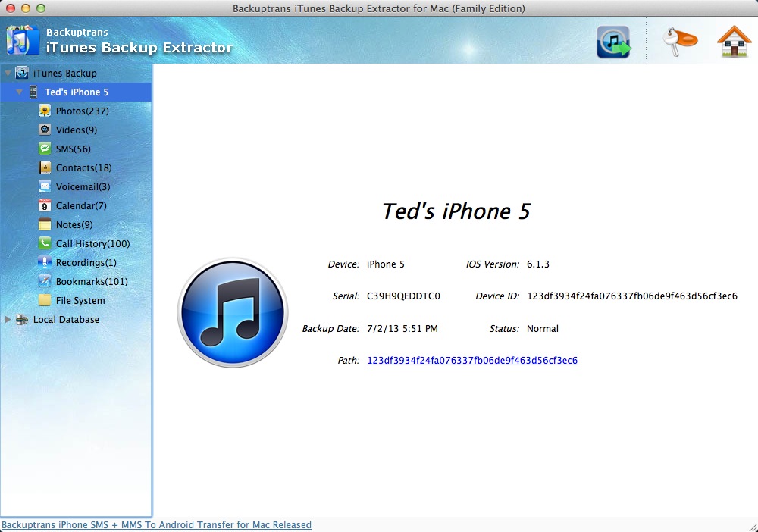Expand the Local Database node
The image size is (758, 532).
(8, 319)
